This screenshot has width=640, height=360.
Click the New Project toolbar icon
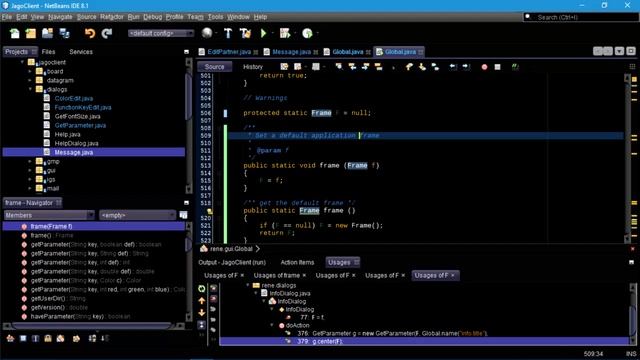click(x=31, y=33)
